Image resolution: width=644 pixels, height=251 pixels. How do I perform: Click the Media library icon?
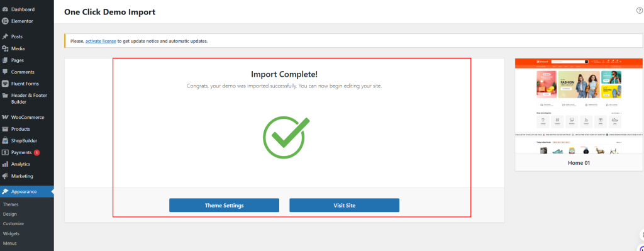pyautogui.click(x=5, y=48)
